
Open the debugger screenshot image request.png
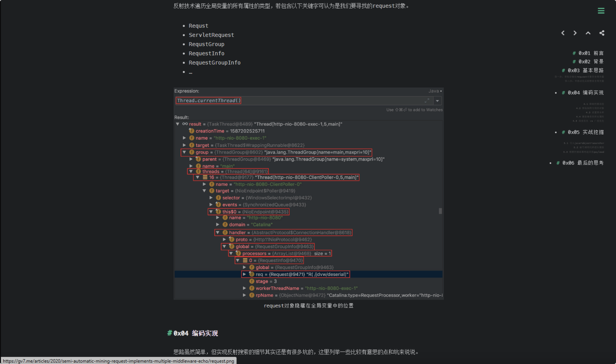point(308,193)
